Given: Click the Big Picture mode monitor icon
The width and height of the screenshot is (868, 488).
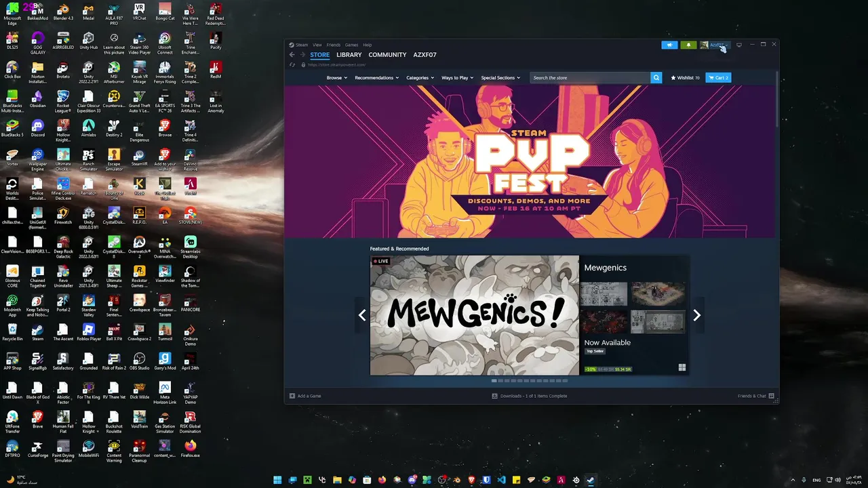Looking at the screenshot, I should 739,45.
